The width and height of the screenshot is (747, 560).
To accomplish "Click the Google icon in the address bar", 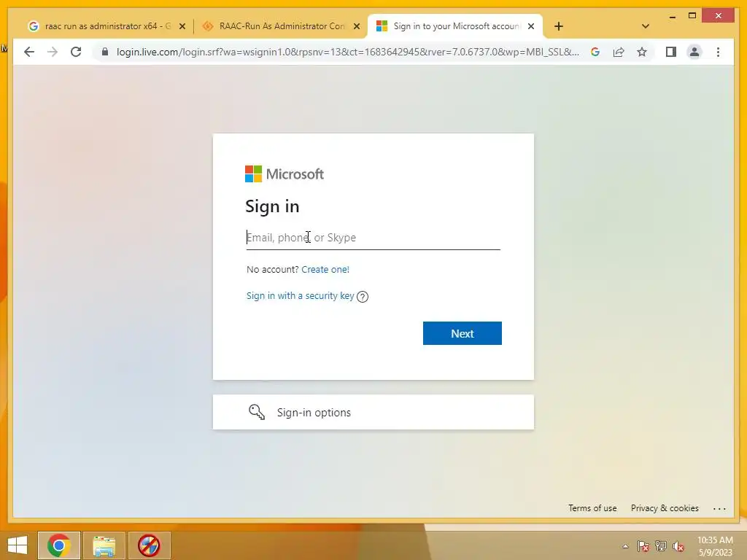I will coord(595,52).
